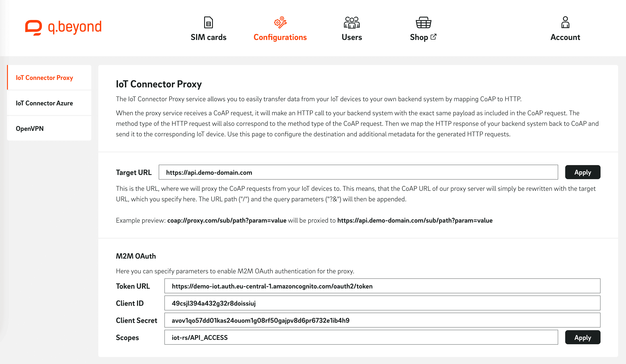Focus the Target URL input field

point(358,172)
